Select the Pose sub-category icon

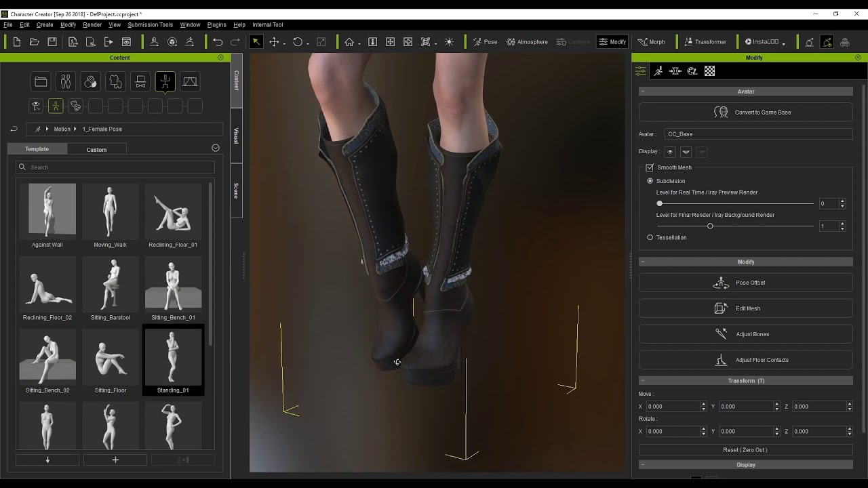(x=56, y=106)
